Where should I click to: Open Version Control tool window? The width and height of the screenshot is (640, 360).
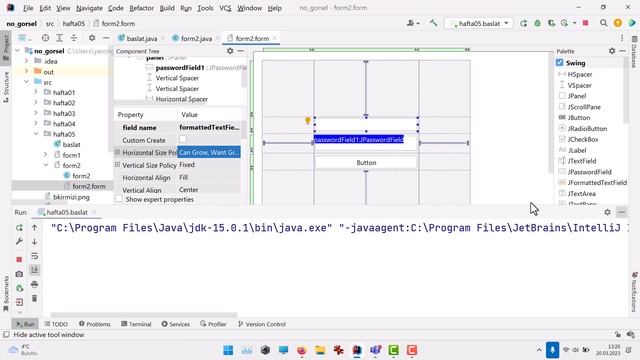(262, 324)
